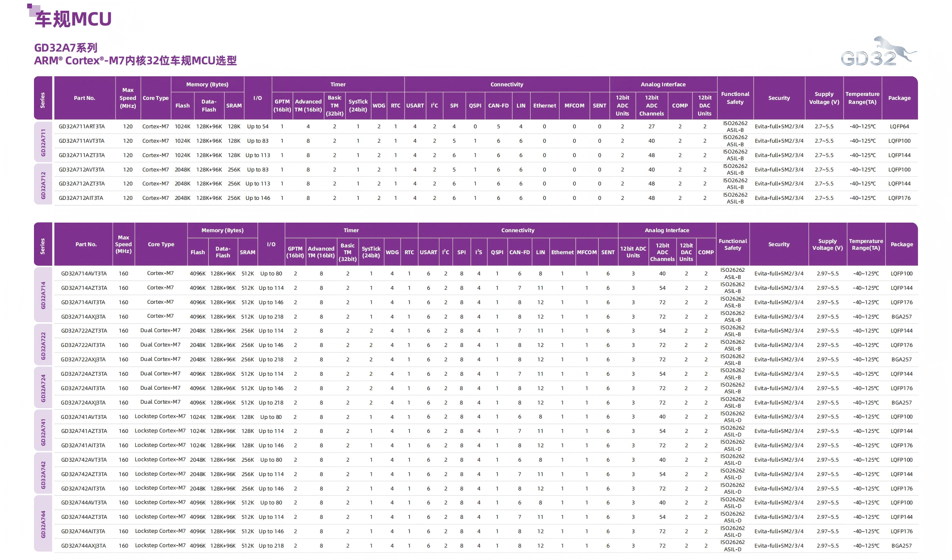952x560 pixels.
Task: Click part number GD32A711ART3TA
Action: point(82,126)
